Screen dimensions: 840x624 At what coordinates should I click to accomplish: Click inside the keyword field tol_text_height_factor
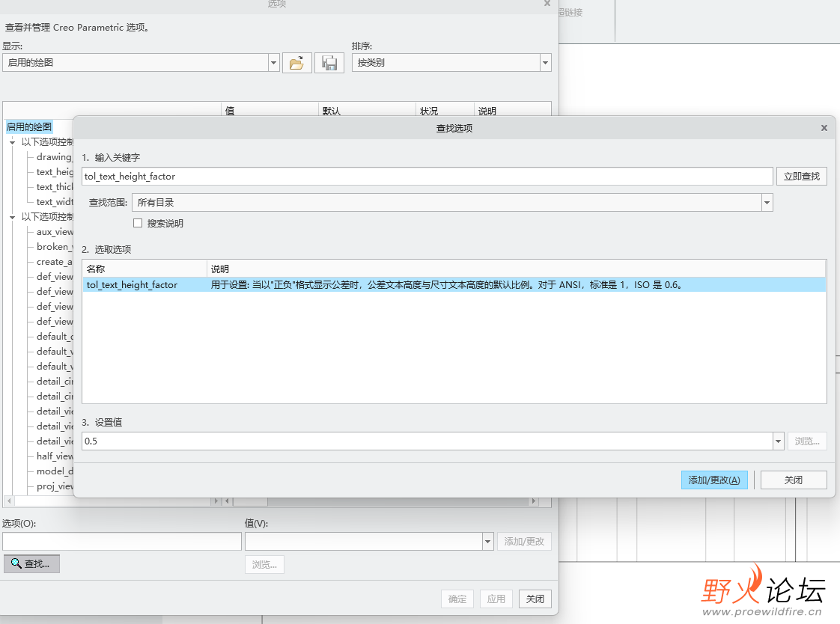tap(427, 176)
